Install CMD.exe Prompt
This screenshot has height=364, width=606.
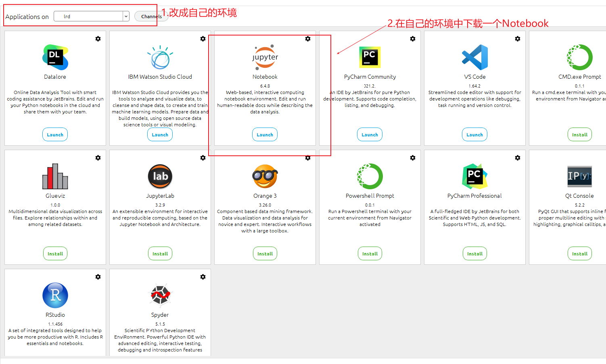[x=580, y=135]
